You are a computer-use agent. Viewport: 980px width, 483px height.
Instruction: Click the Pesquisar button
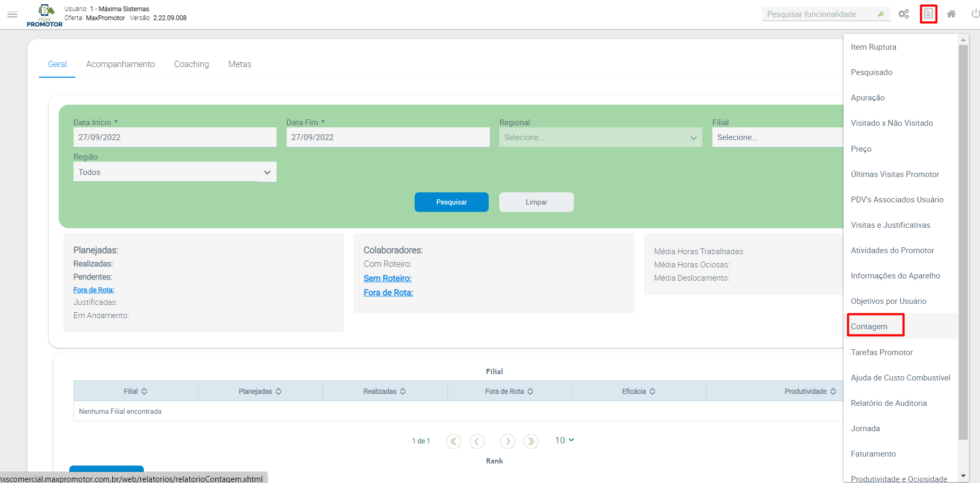452,202
